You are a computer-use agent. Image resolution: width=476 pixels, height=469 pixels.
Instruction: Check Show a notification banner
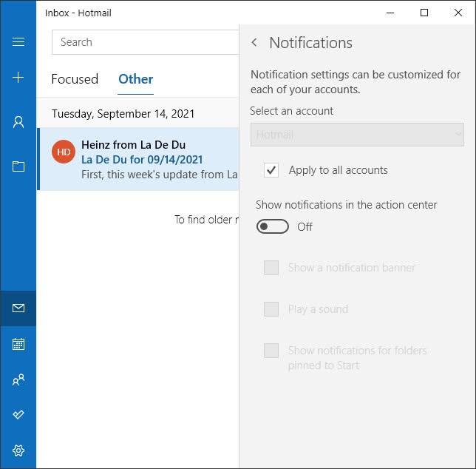271,268
